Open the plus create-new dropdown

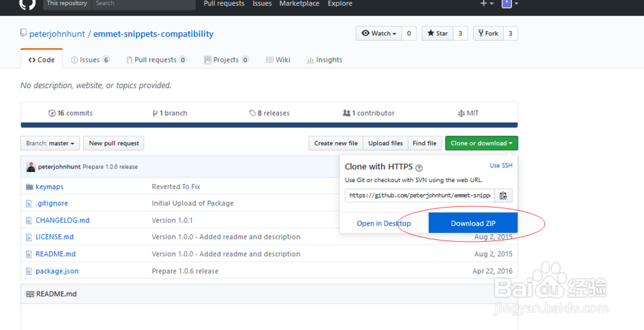pos(487,4)
